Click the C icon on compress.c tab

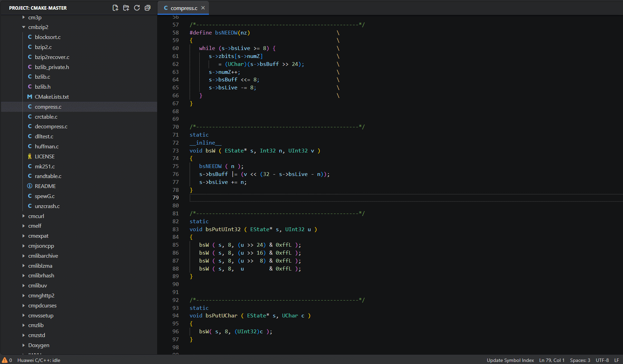click(166, 8)
